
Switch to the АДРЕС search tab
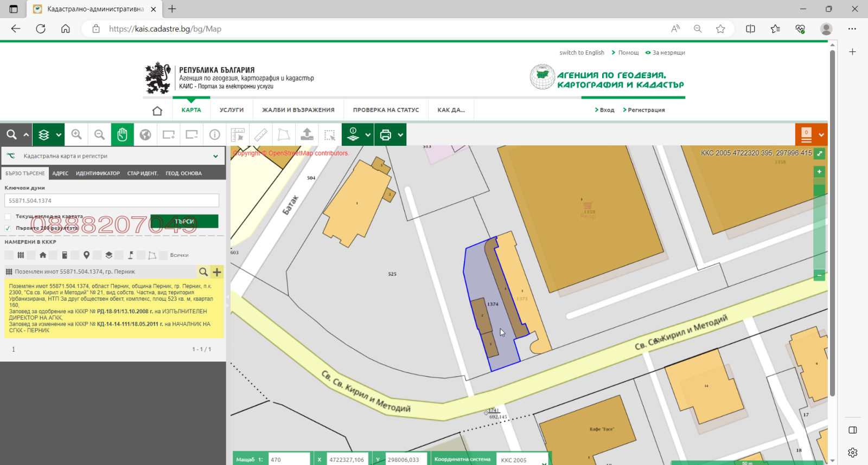[60, 173]
